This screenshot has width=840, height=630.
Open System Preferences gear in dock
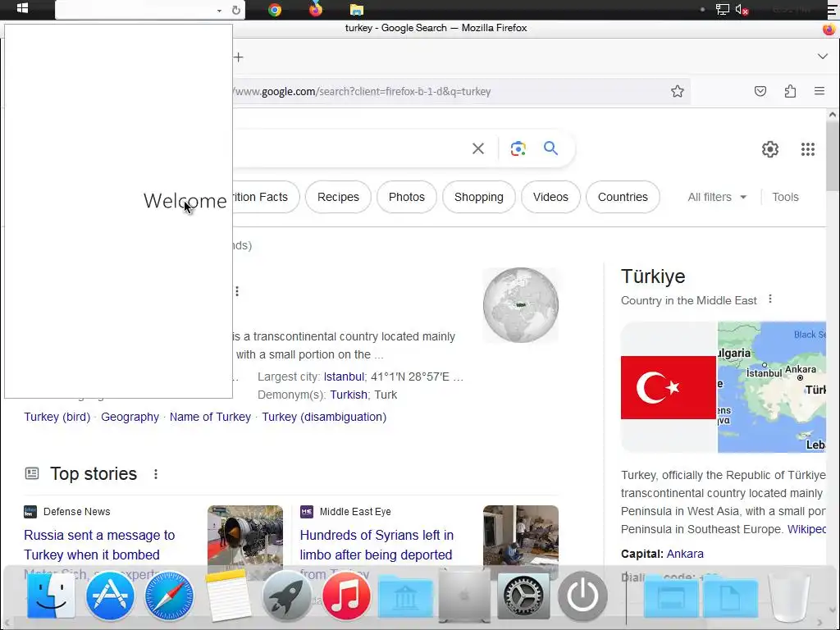523,596
